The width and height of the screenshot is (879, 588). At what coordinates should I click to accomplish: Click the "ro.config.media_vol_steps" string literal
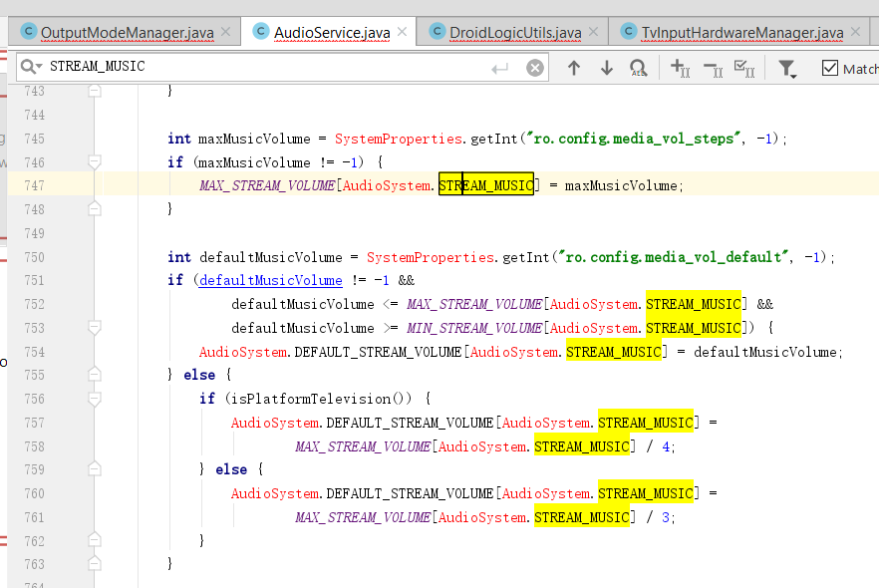tap(634, 139)
